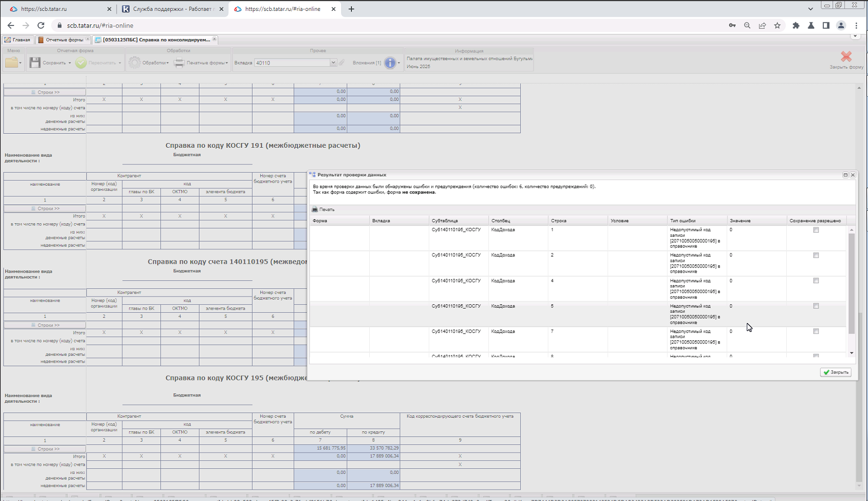The image size is (868, 501).
Task: Switch to the Главная tab
Action: pyautogui.click(x=18, y=40)
